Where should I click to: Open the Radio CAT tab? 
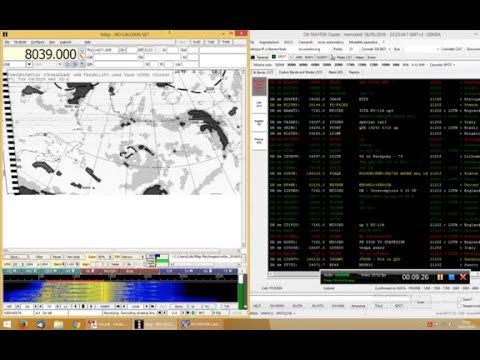(x=342, y=57)
